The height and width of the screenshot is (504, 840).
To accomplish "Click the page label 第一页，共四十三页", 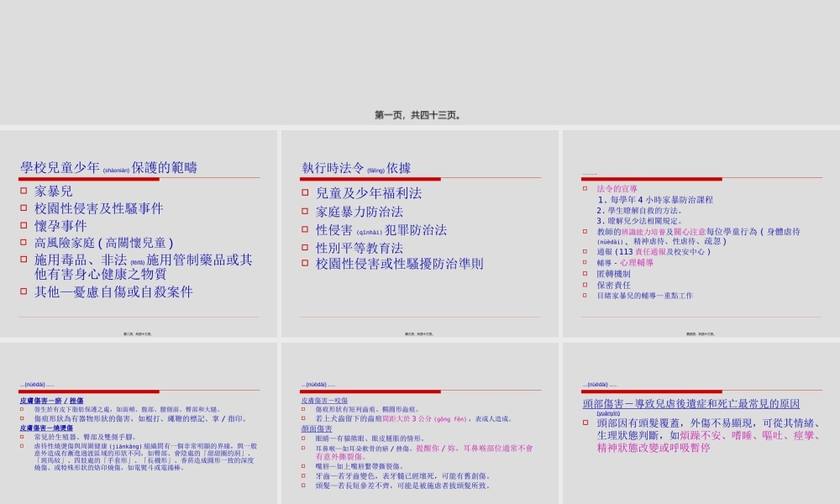I will click(420, 116).
